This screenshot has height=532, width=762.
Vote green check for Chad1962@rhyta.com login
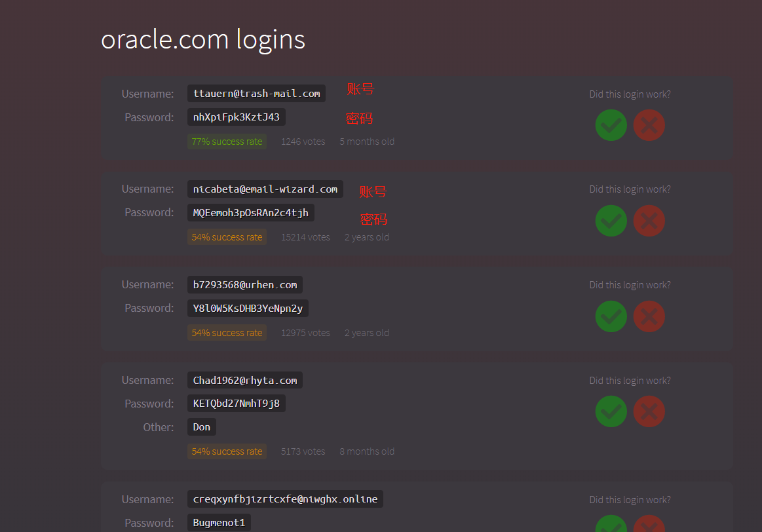[611, 411]
